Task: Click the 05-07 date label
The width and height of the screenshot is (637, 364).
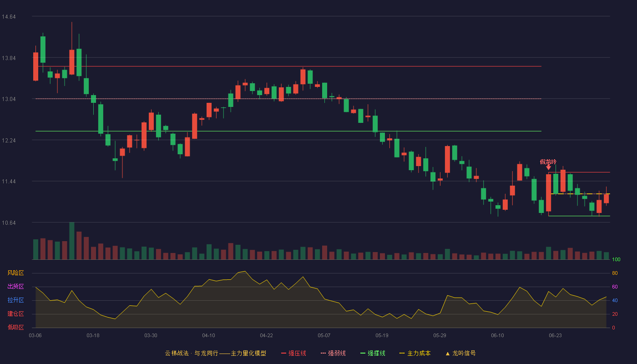Action: coord(324,335)
